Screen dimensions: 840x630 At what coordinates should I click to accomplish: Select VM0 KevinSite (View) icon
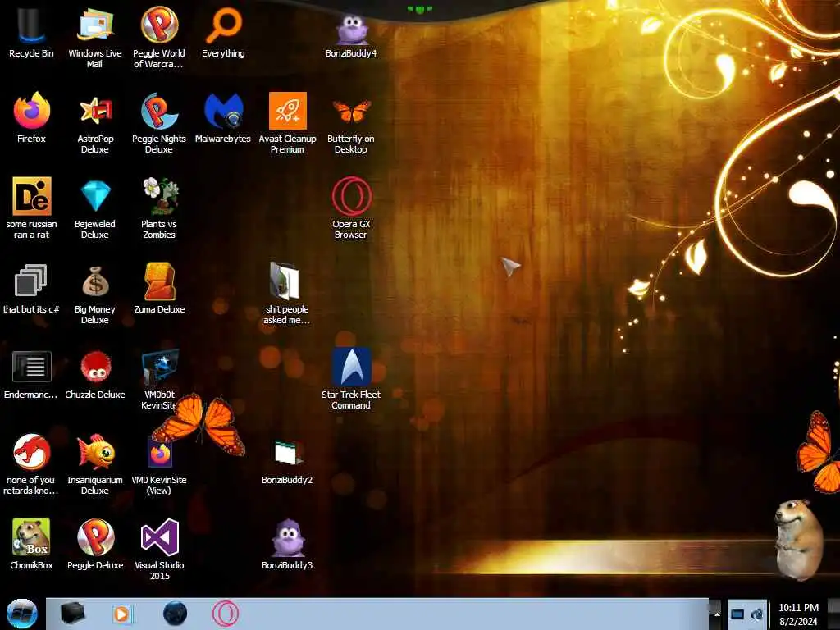(x=159, y=465)
